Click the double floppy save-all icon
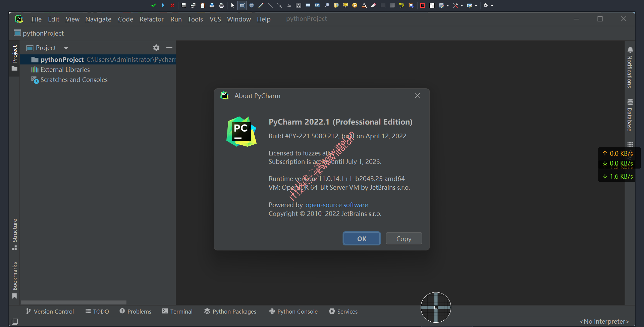Screen dimensions: 644x327 click(193, 5)
